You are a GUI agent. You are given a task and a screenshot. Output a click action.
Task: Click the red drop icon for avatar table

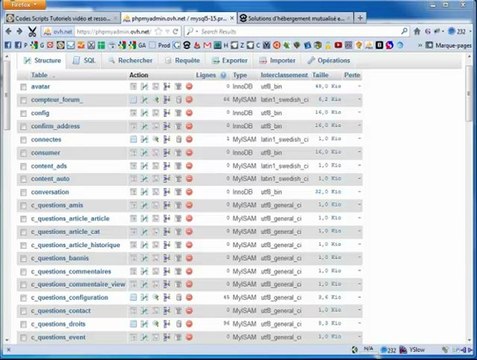(x=189, y=87)
